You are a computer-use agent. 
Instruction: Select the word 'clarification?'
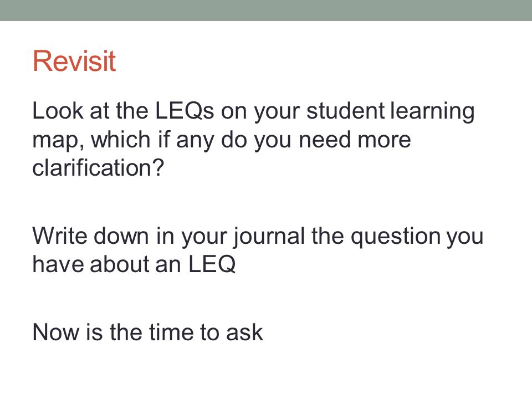pos(98,167)
